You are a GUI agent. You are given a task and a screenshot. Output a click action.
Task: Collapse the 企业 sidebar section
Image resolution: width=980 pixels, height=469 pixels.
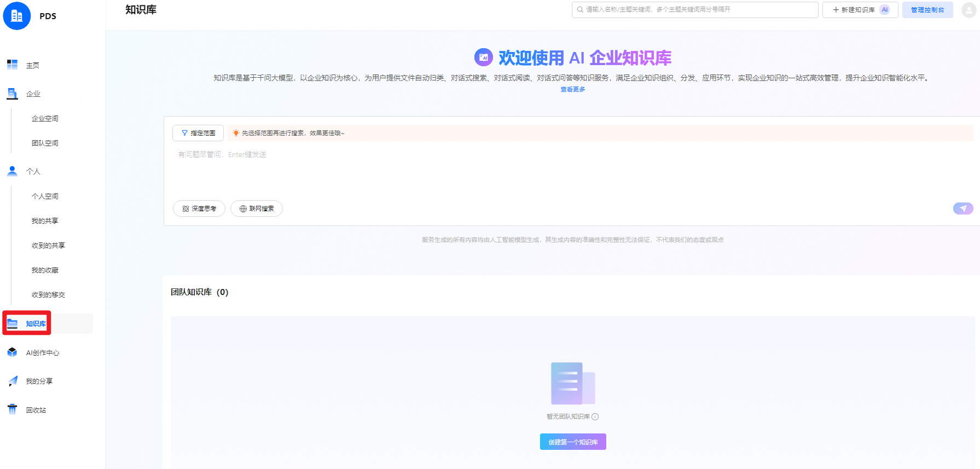tap(33, 94)
